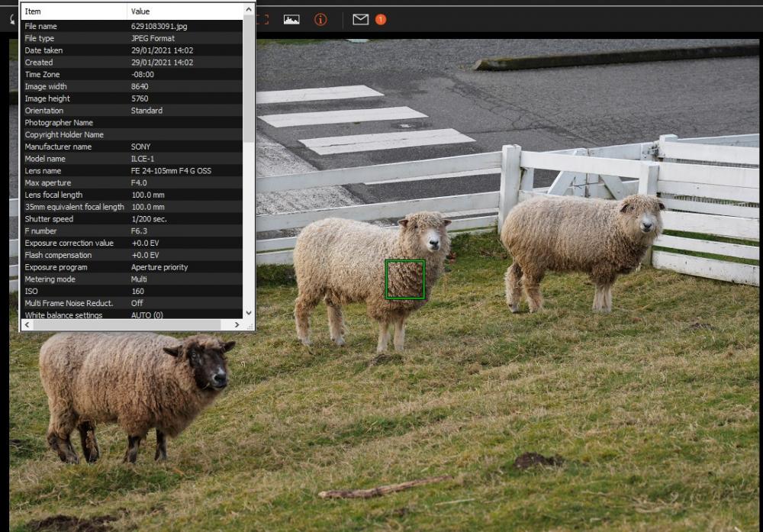Click the Copyright Holder Name row label

point(64,135)
